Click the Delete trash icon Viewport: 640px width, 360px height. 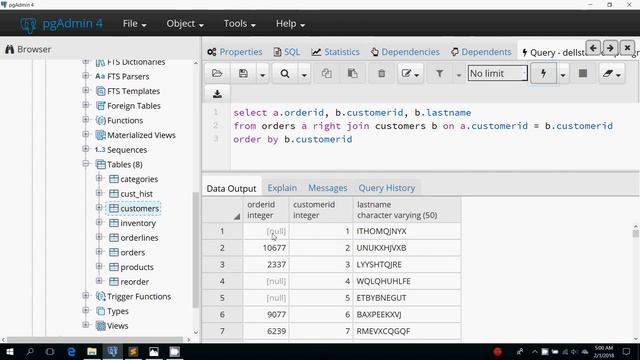point(381,73)
